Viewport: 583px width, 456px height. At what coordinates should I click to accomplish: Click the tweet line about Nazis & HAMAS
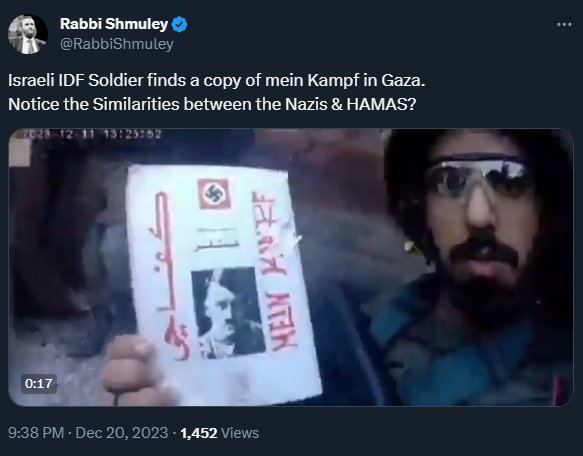(212, 105)
